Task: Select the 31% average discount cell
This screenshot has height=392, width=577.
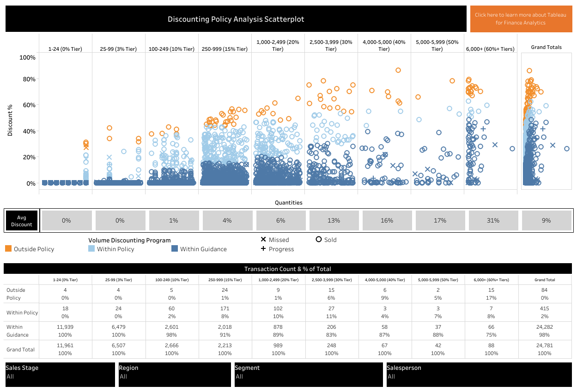Action: [x=493, y=220]
